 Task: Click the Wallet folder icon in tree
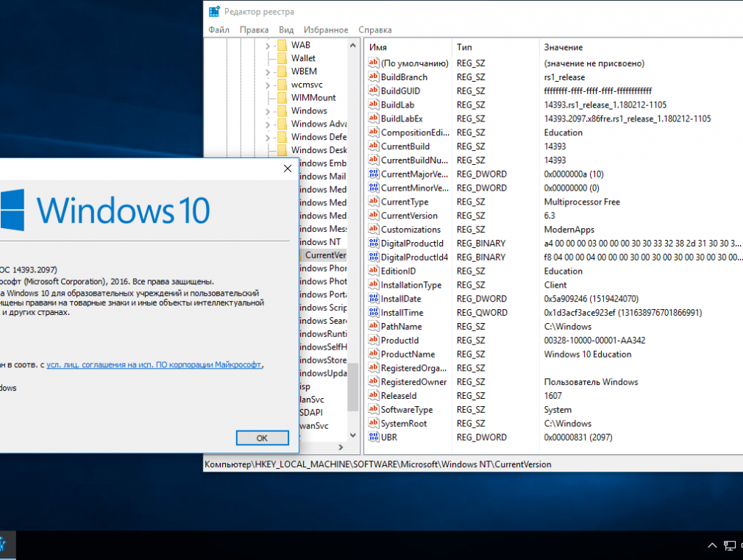click(x=282, y=58)
